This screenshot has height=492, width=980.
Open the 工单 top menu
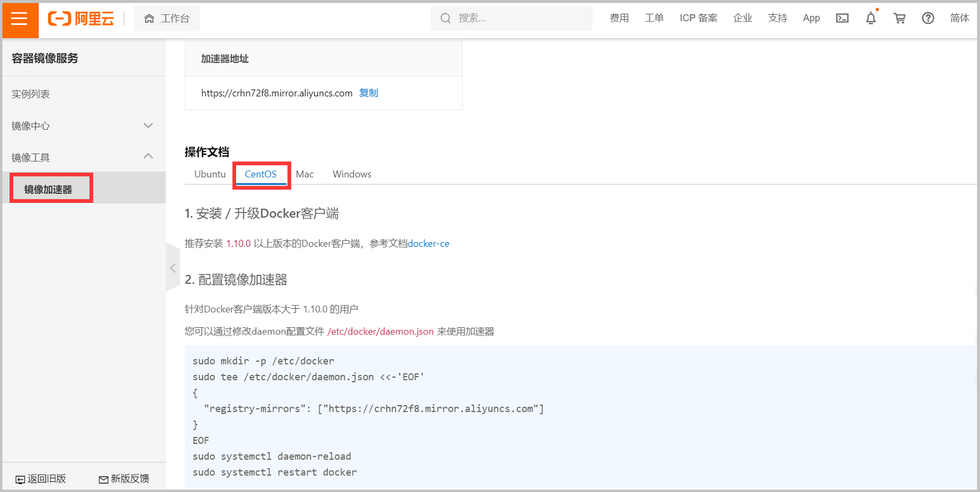[654, 18]
